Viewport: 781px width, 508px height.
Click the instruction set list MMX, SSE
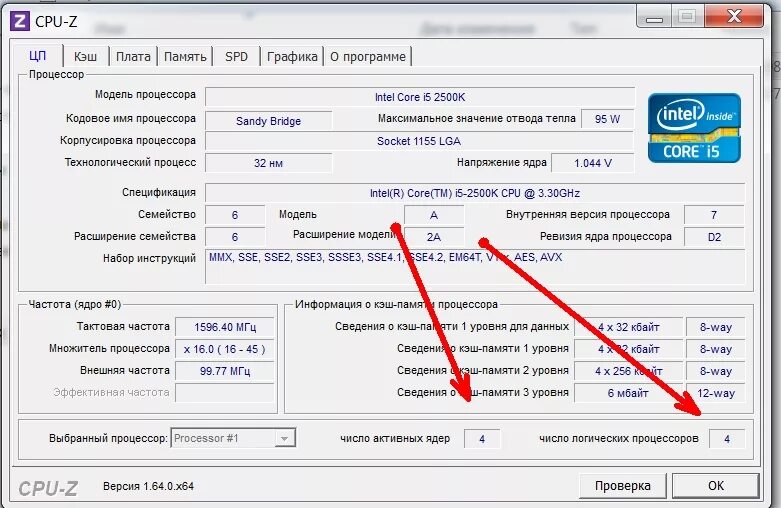pyautogui.click(x=475, y=266)
